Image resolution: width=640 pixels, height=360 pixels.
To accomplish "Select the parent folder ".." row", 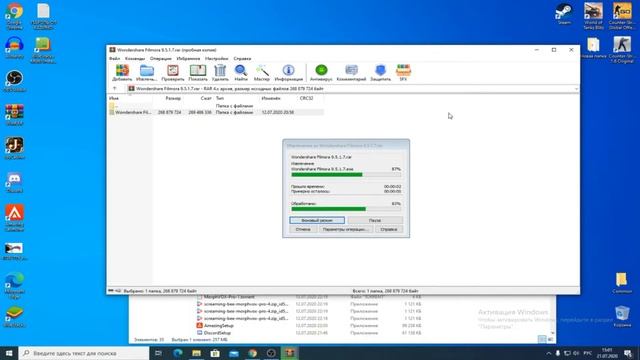I will tap(216, 106).
